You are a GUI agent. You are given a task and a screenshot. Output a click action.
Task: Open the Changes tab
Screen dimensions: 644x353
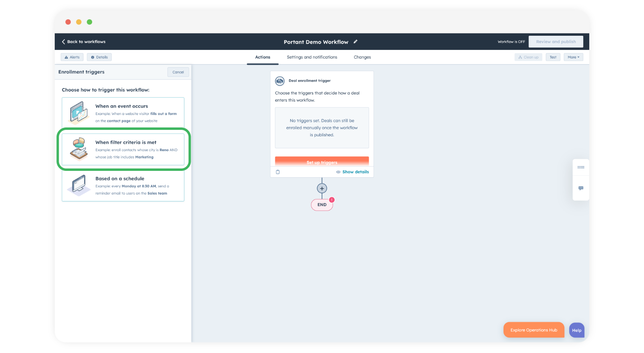(362, 57)
